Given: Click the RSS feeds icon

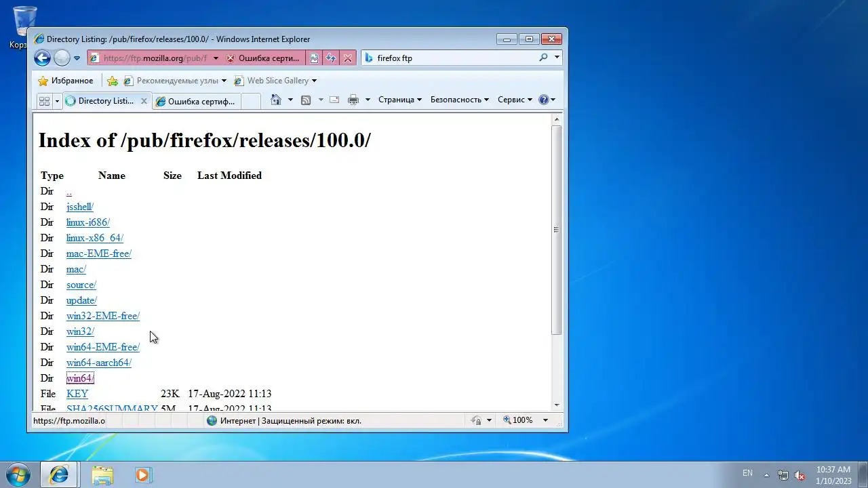Looking at the screenshot, I should coord(306,100).
